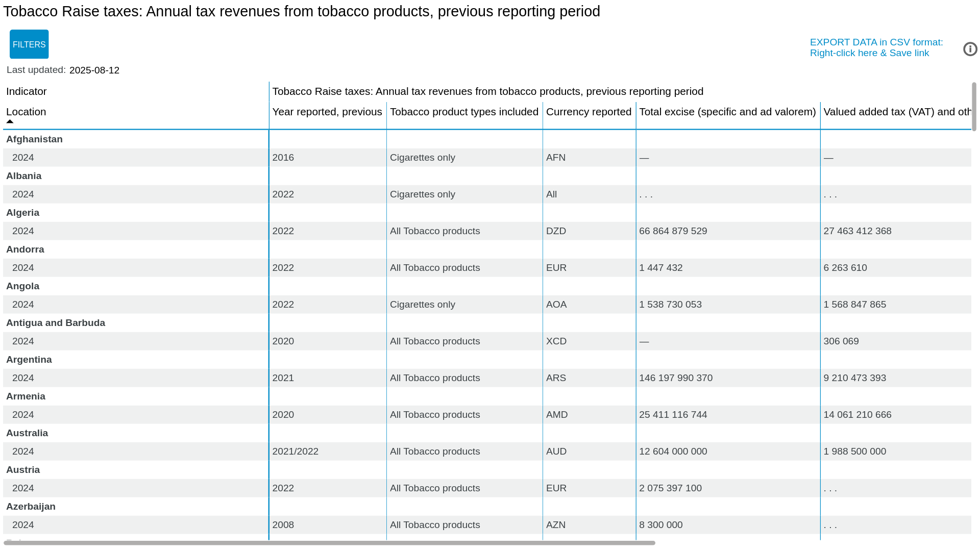Select the Antigua and Barbuda row label
This screenshot has height=551, width=980.
[x=56, y=323]
